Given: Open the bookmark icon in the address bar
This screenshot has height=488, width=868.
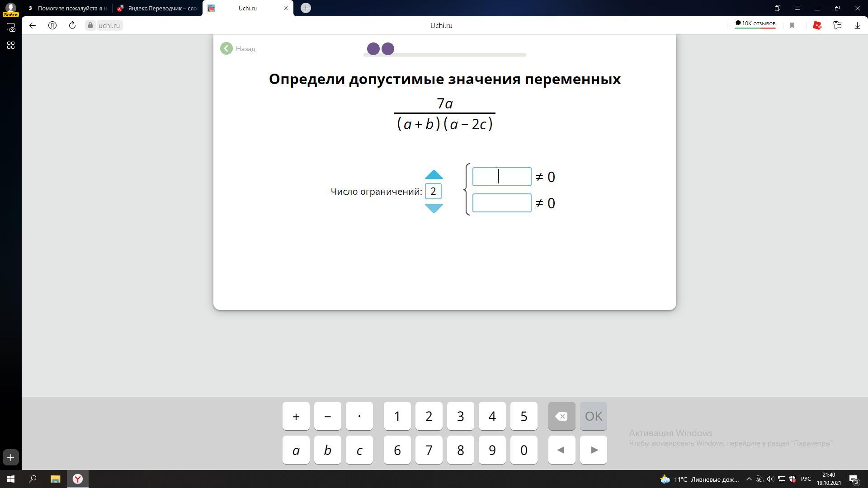Looking at the screenshot, I should click(792, 26).
